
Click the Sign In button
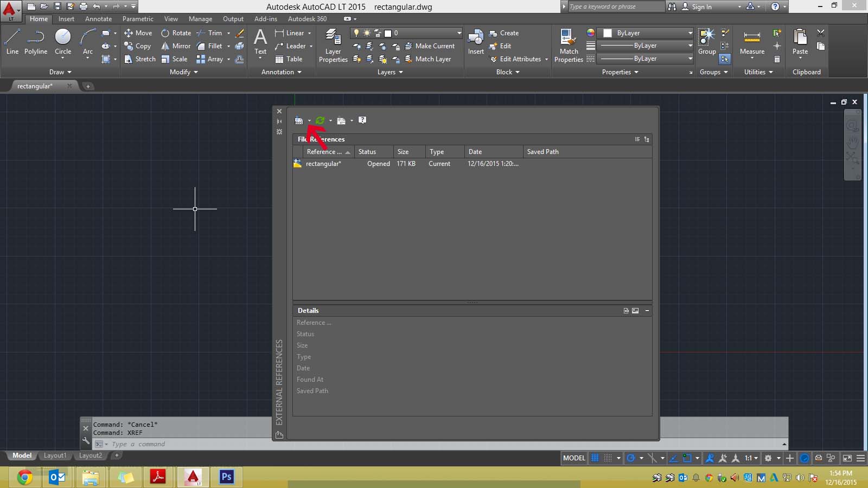coord(697,7)
